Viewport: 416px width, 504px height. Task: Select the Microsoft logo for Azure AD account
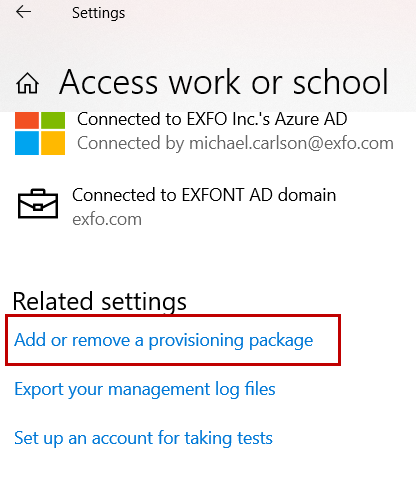click(x=40, y=133)
